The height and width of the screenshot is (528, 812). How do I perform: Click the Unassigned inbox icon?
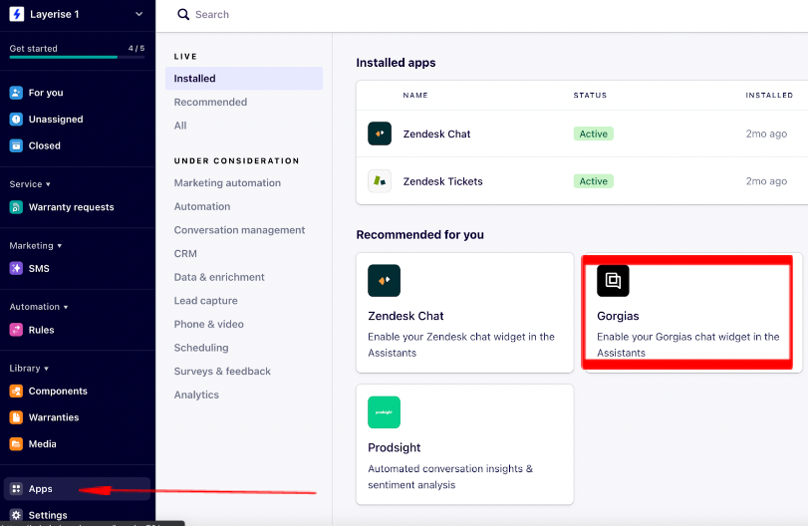(x=16, y=120)
